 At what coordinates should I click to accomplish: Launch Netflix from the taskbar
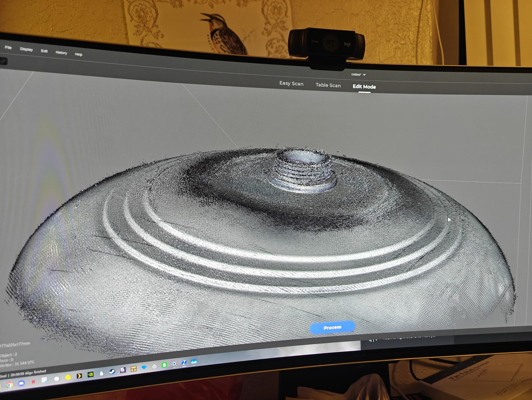(33, 381)
